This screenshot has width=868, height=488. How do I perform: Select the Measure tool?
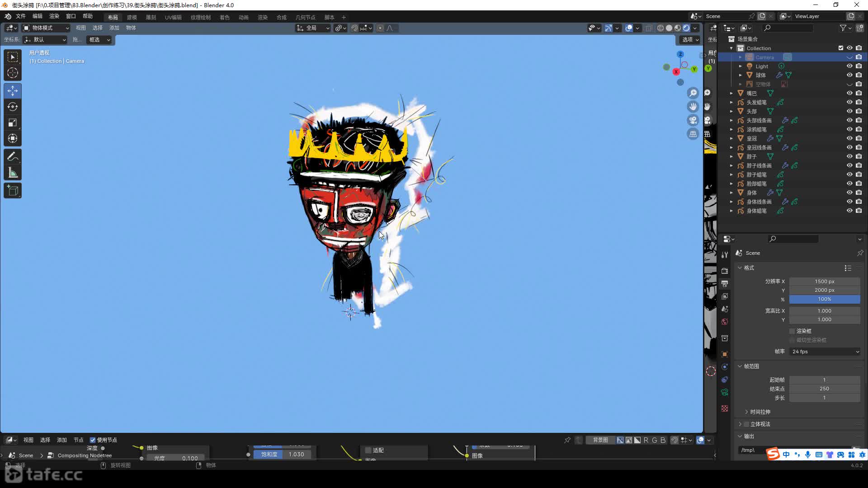tap(13, 173)
